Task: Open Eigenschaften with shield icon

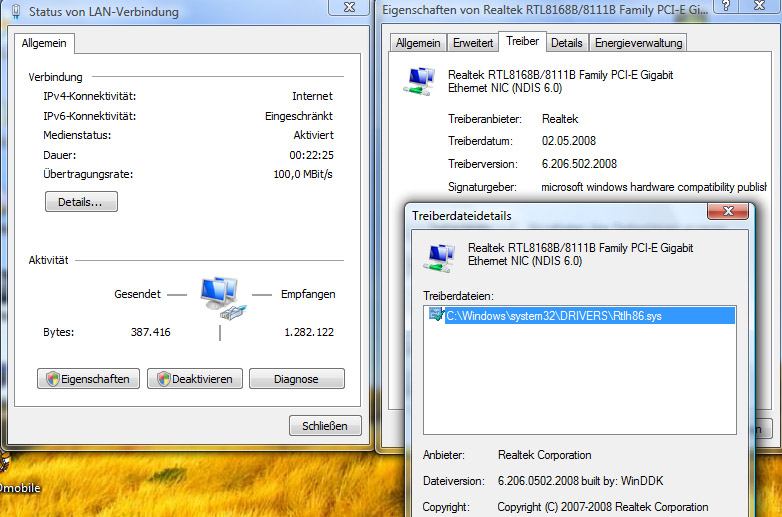Action: tap(88, 379)
